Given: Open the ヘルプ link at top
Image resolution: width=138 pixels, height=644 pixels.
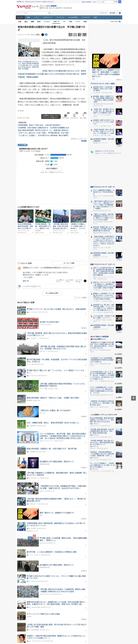Looking at the screenshot, I should coord(94,2).
